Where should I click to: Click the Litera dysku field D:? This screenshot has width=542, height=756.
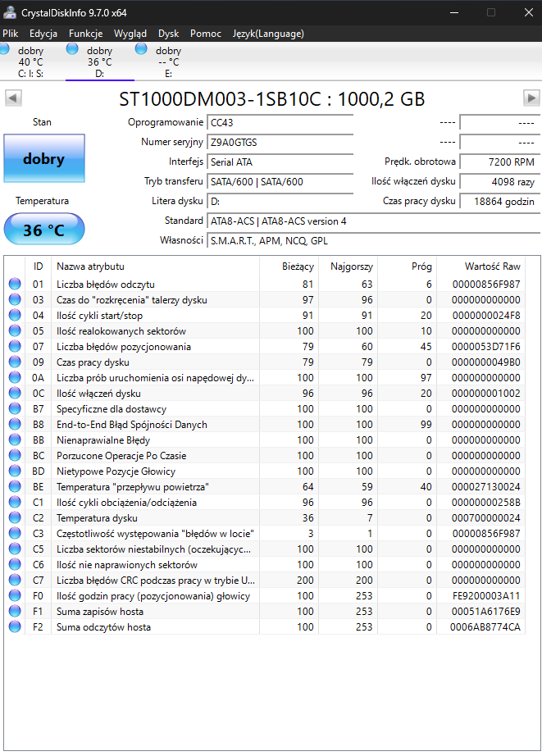click(x=280, y=202)
